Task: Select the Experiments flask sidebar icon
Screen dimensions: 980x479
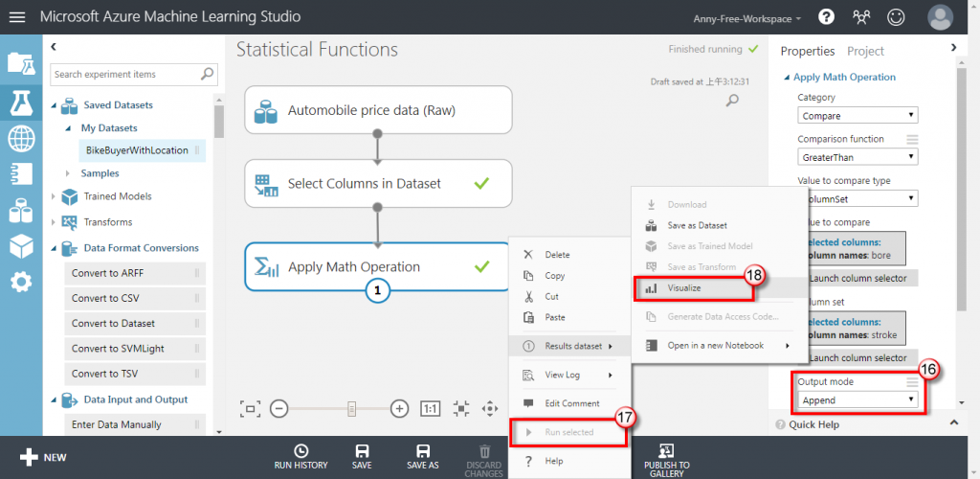Action: (x=21, y=103)
